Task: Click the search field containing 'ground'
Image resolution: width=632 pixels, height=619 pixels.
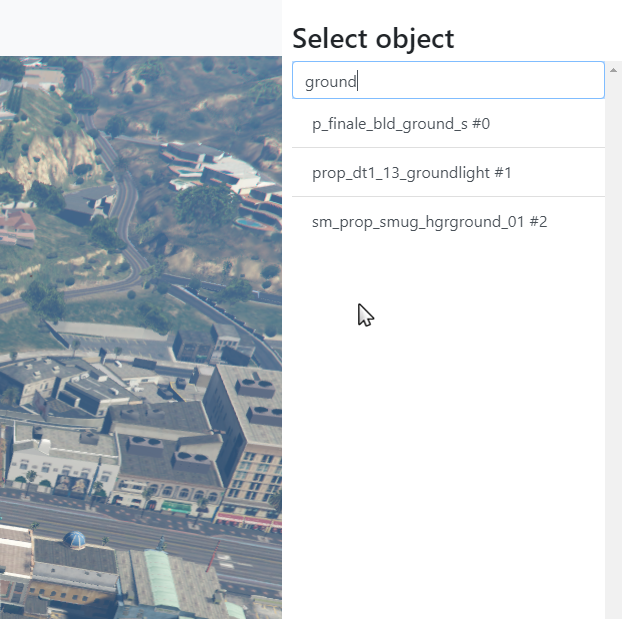Action: coord(448,80)
